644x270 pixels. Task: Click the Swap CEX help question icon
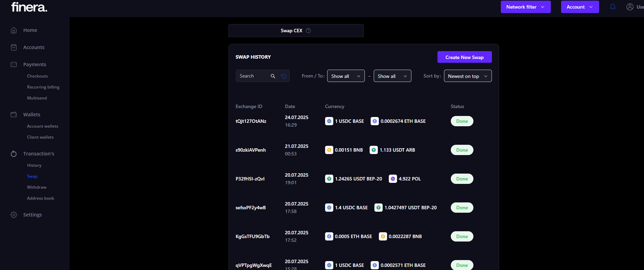click(308, 31)
